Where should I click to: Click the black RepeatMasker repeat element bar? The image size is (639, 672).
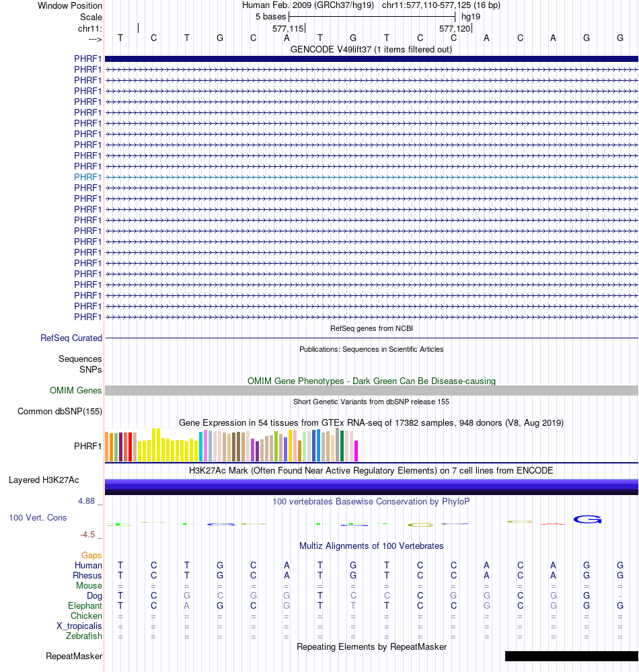pos(572,656)
